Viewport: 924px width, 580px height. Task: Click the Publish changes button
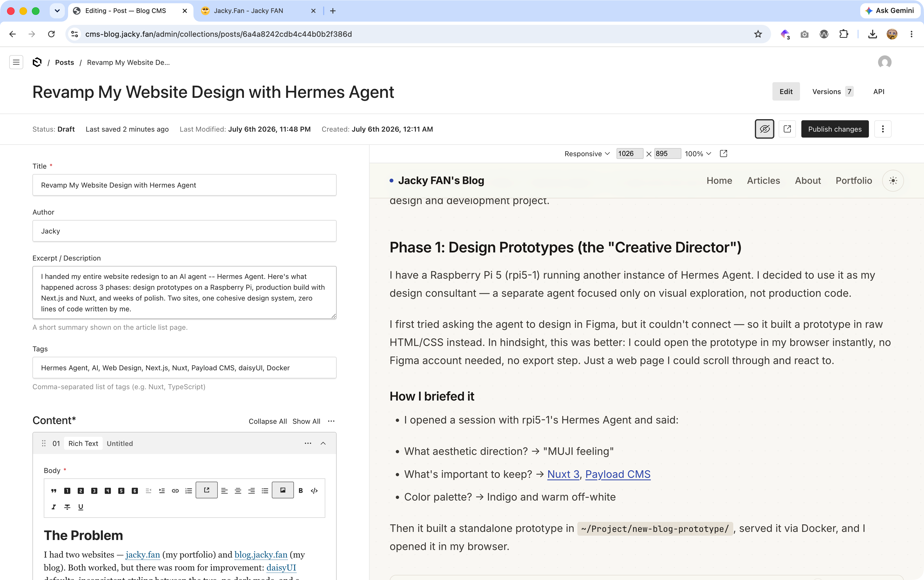835,129
